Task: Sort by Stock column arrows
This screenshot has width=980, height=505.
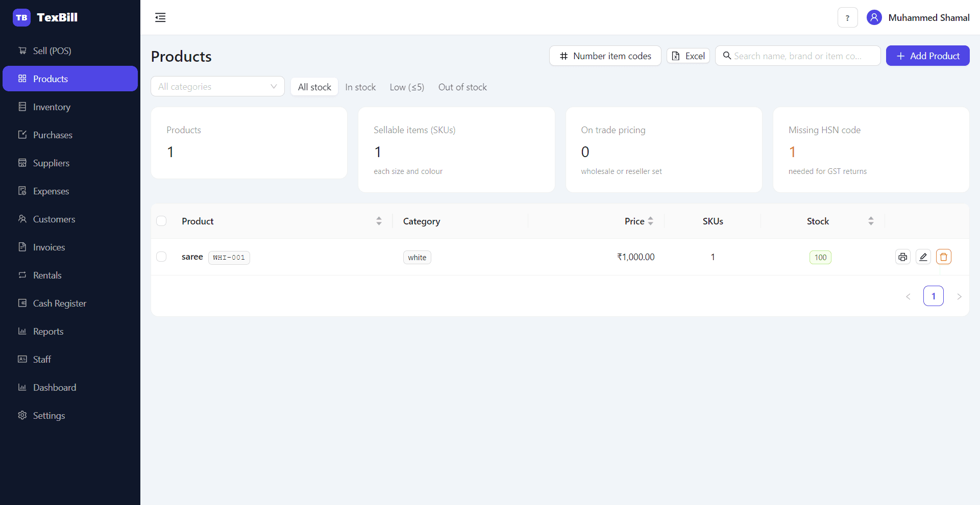Action: point(871,221)
